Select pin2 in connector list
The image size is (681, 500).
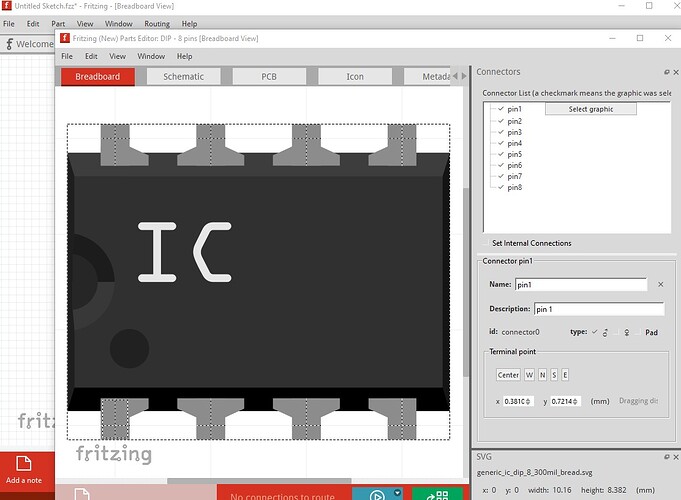point(514,121)
